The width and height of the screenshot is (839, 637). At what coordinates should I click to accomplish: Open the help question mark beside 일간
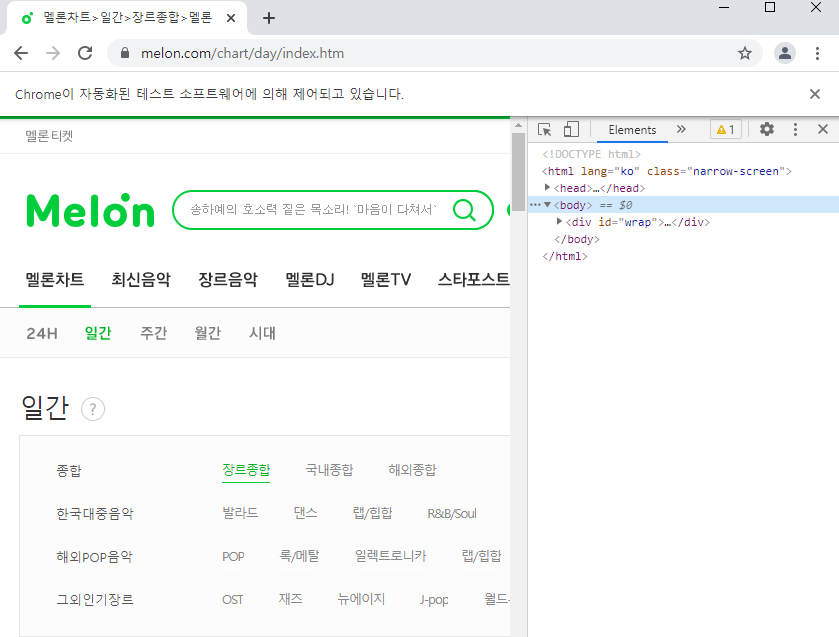pos(93,410)
